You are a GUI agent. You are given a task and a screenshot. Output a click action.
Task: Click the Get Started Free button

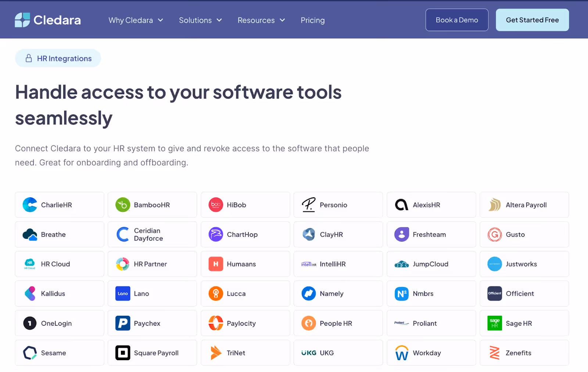click(532, 20)
